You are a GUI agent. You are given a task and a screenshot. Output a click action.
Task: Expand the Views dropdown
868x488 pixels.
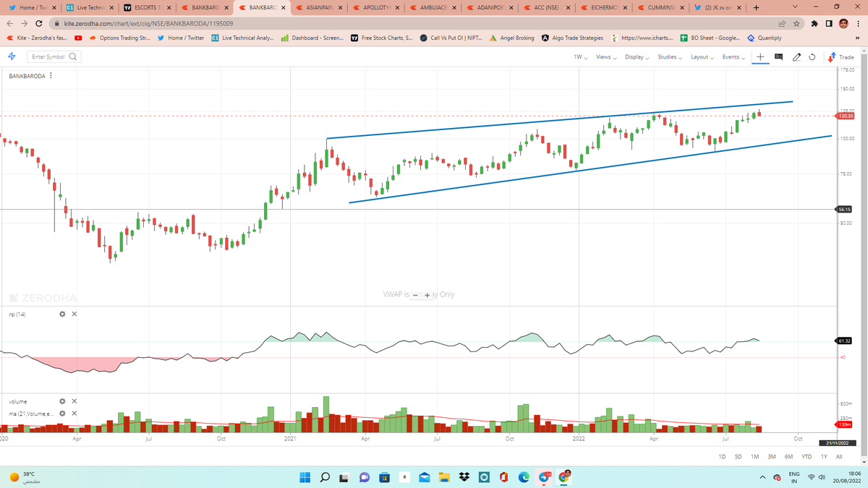(605, 57)
